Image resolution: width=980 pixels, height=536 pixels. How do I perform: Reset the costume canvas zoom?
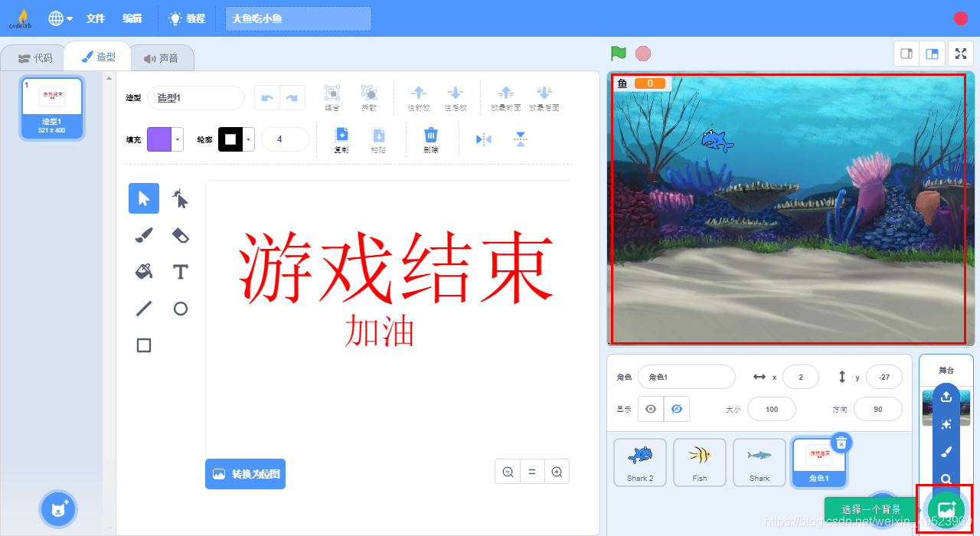[532, 472]
